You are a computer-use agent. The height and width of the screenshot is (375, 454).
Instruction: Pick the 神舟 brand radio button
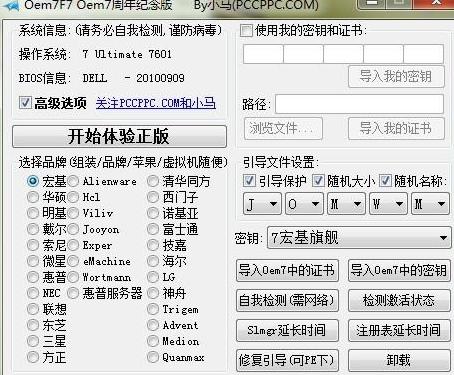click(x=153, y=293)
